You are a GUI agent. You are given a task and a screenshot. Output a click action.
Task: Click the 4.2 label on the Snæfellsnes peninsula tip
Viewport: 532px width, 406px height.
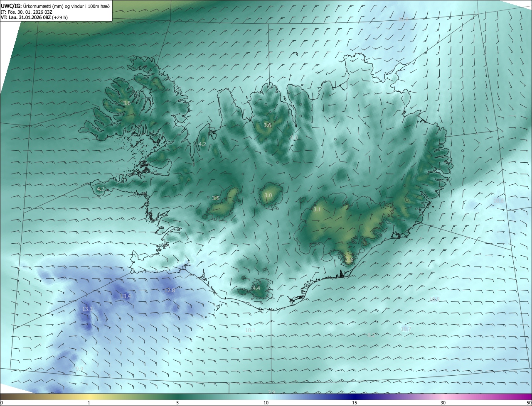tap(101, 189)
